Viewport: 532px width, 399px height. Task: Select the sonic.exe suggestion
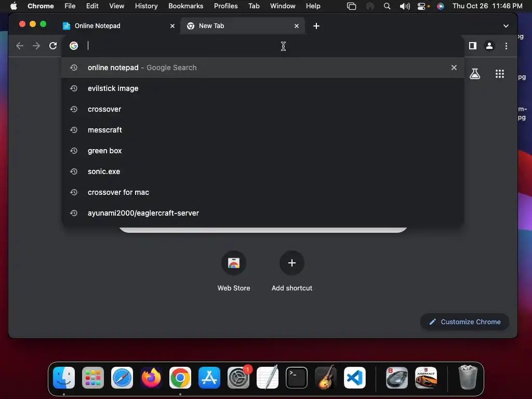point(262,171)
